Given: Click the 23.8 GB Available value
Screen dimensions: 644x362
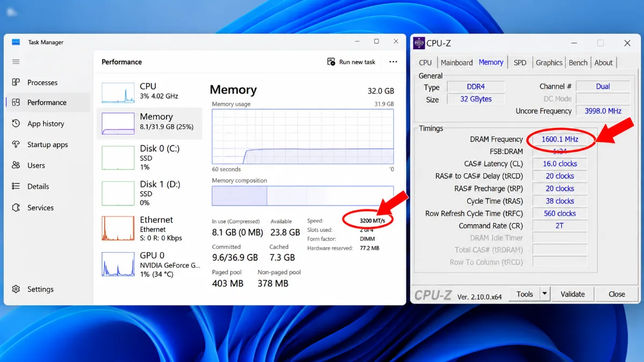Looking at the screenshot, I should point(285,233).
